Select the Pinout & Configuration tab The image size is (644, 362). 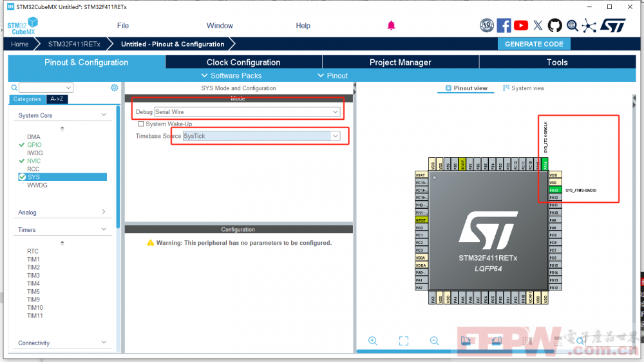pos(86,62)
